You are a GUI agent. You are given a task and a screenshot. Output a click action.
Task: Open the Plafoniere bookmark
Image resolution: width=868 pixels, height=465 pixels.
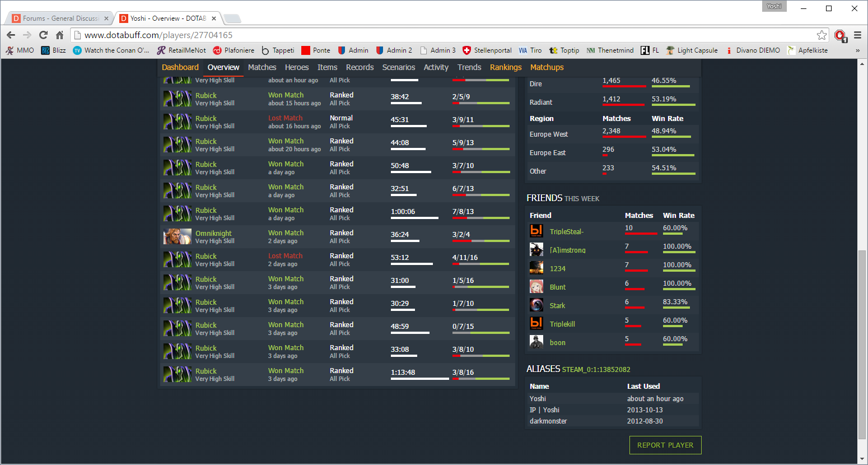[234, 50]
